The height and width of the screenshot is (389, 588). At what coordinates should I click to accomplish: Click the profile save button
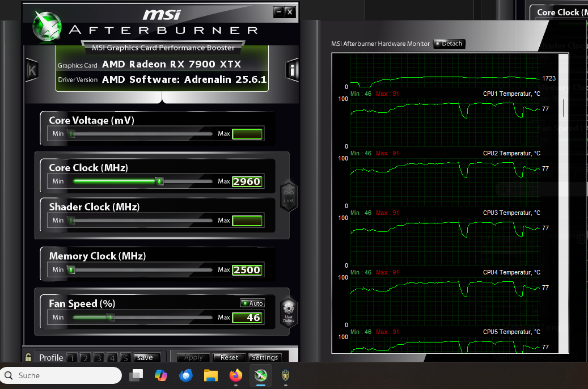coord(147,357)
